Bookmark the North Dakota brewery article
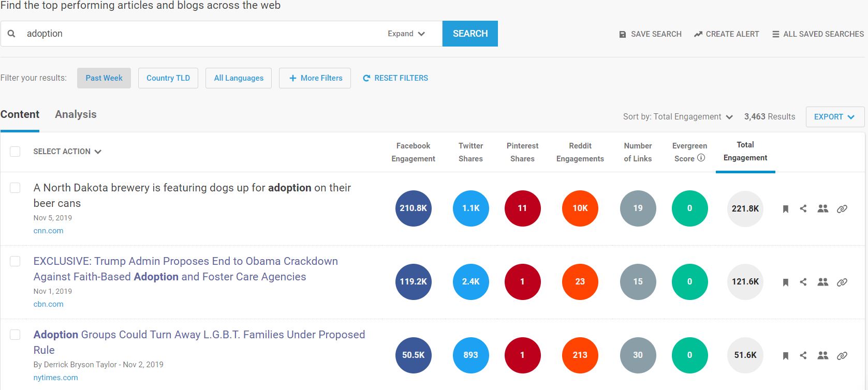Screen dimensions: 868x390 pyautogui.click(x=785, y=208)
